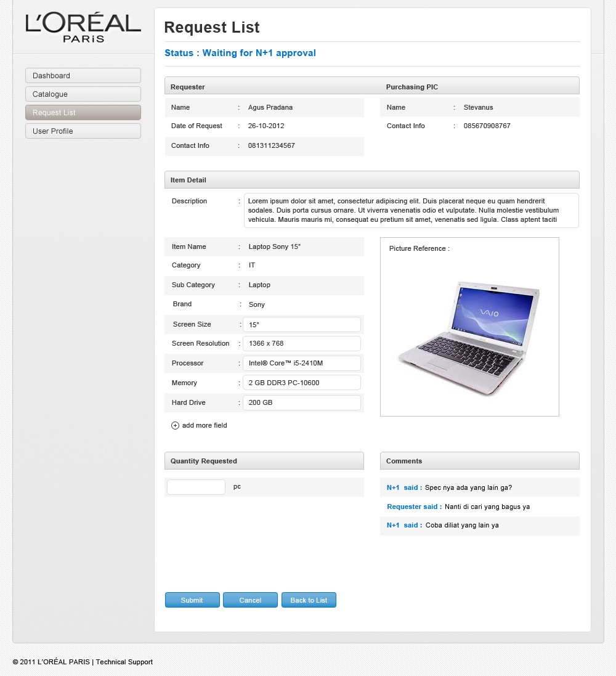Click inside the Description text area
The width and height of the screenshot is (616, 676).
(x=411, y=210)
